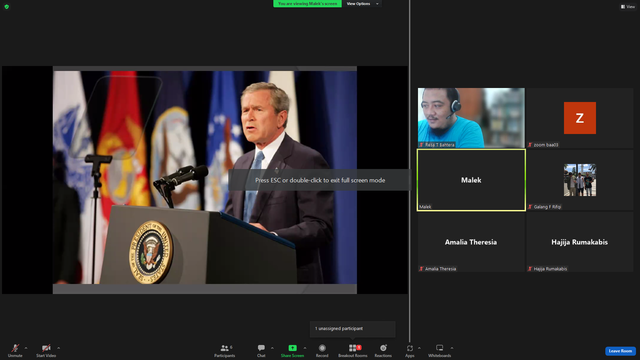Open the View Options dropdown

pyautogui.click(x=362, y=4)
